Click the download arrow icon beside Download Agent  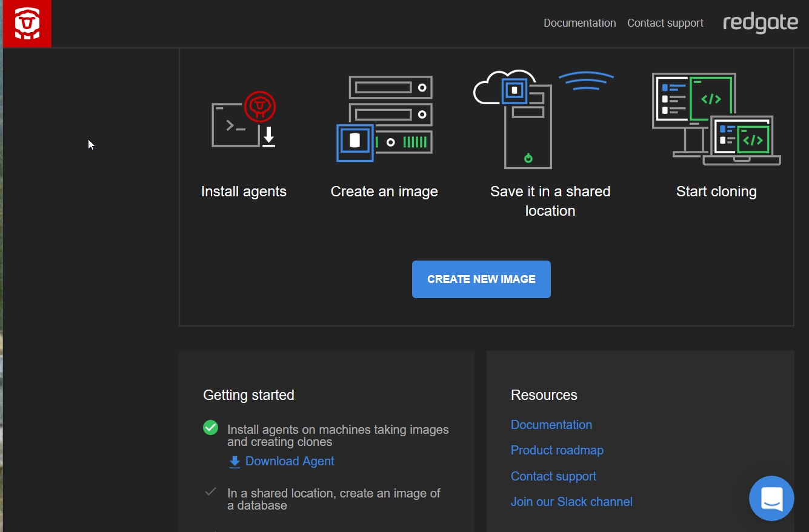[235, 462]
